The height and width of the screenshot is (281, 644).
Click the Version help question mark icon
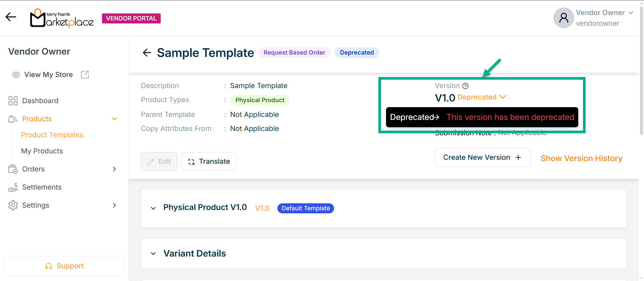point(465,86)
